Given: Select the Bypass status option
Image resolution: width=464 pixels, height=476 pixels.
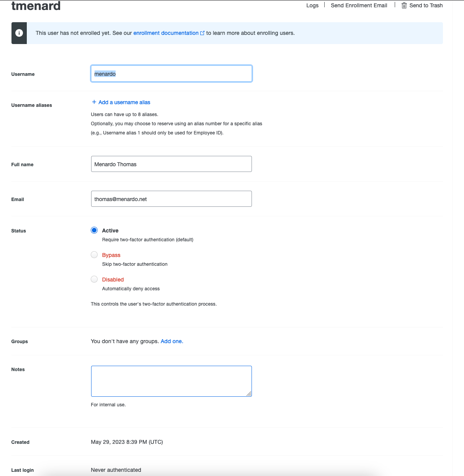Looking at the screenshot, I should coord(94,255).
